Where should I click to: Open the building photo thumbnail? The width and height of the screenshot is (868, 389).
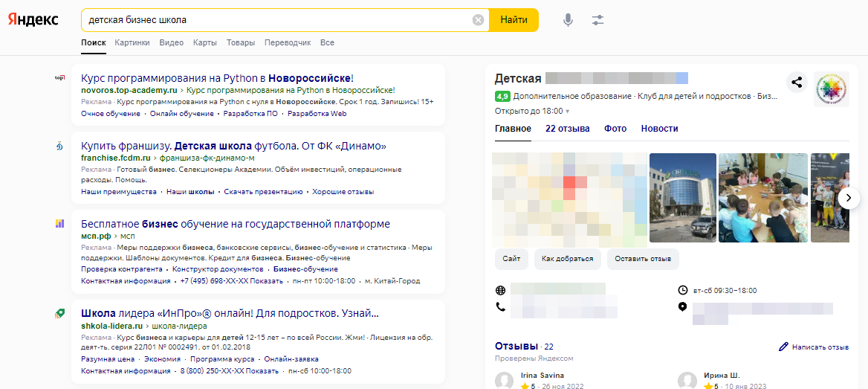682,198
